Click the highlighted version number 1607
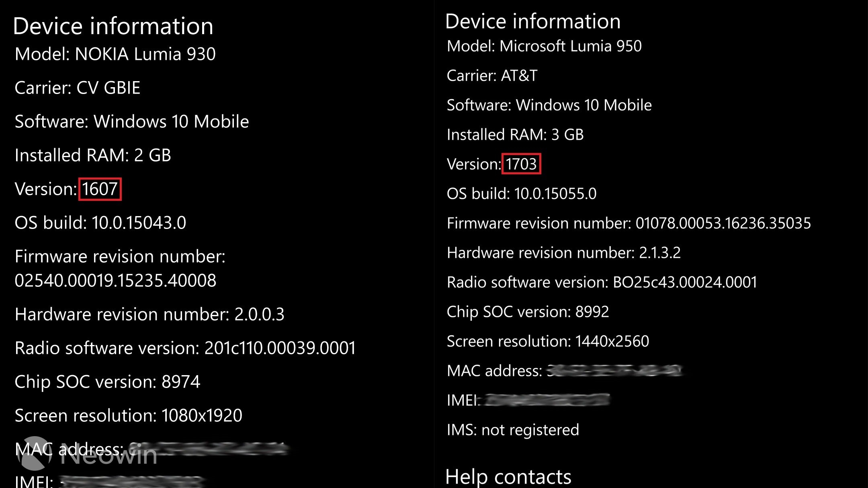Image resolution: width=868 pixels, height=488 pixels. (x=100, y=189)
